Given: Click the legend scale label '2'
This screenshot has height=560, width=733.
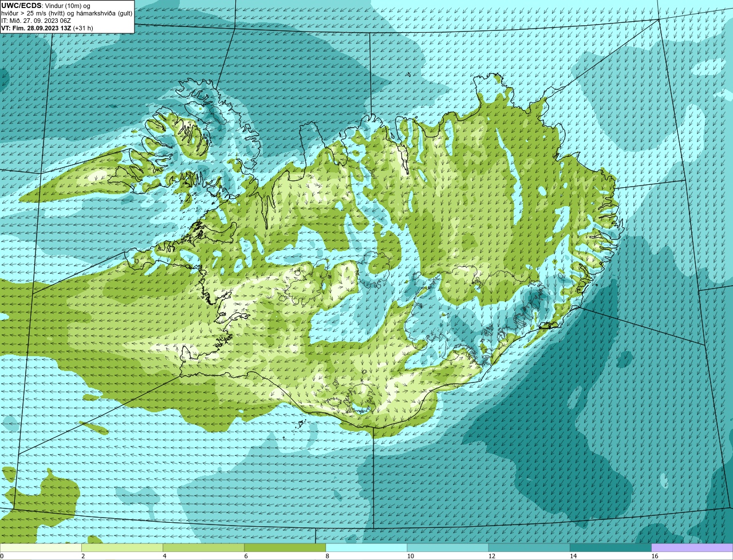Looking at the screenshot, I should tap(83, 556).
